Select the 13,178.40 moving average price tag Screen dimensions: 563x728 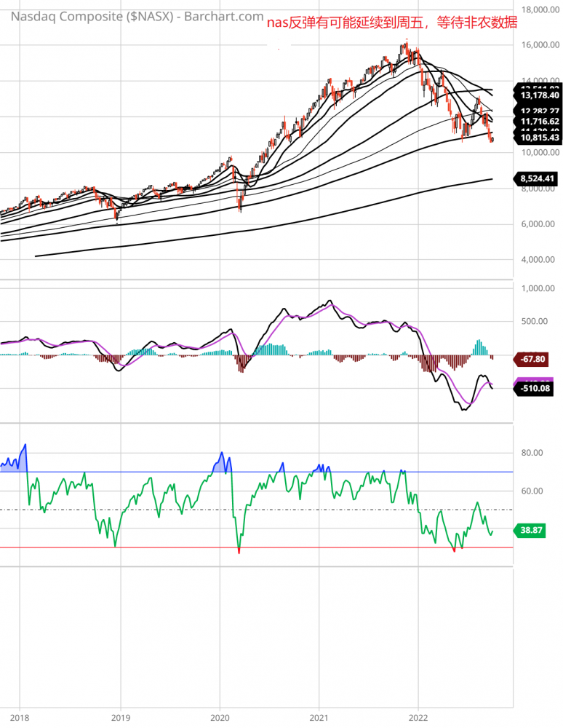click(x=540, y=95)
